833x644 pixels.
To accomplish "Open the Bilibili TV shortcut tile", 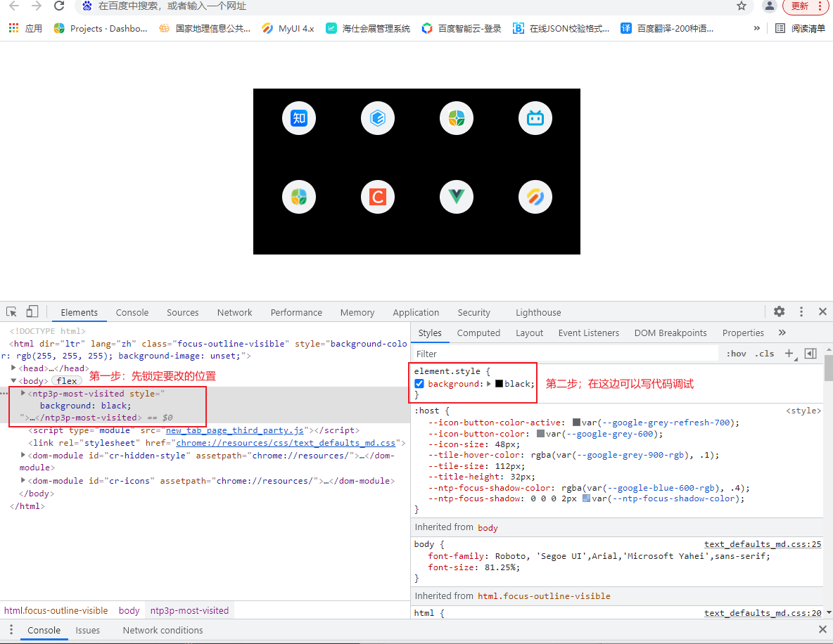I will [x=535, y=118].
